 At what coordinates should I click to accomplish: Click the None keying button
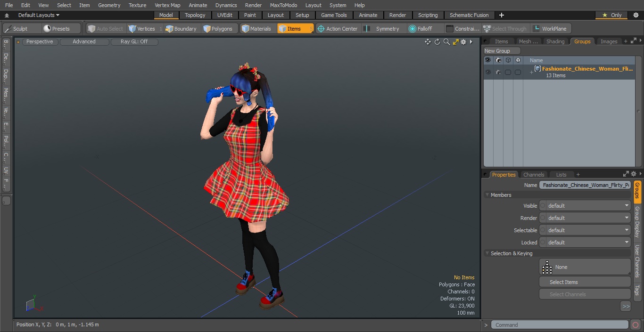pos(585,267)
